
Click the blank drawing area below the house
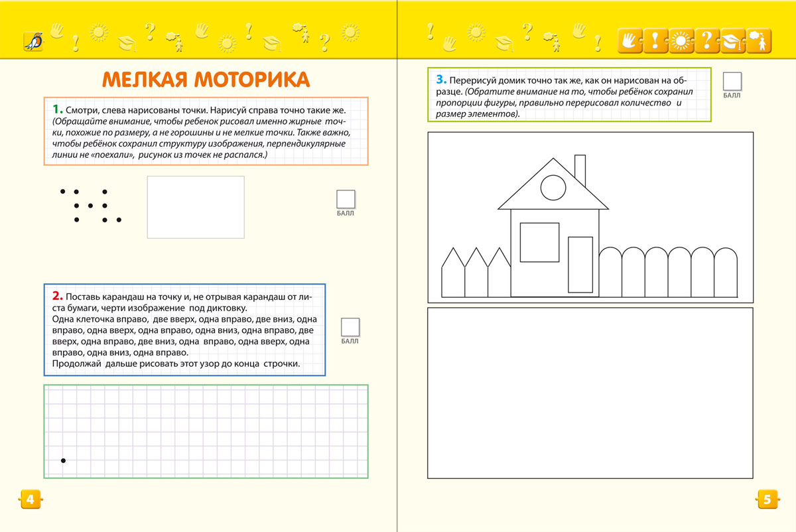point(590,393)
